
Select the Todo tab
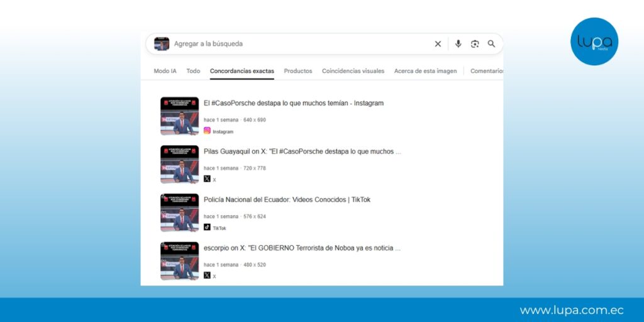193,71
